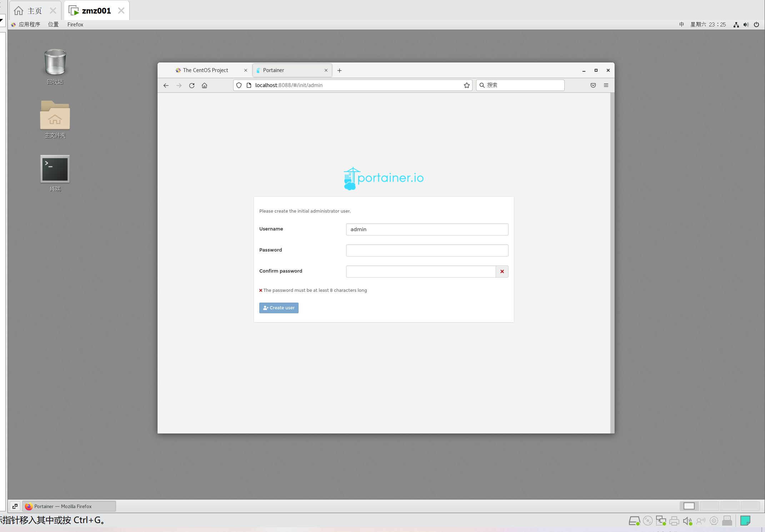Select the 终端 terminal icon
The image size is (765, 532).
click(x=55, y=173)
